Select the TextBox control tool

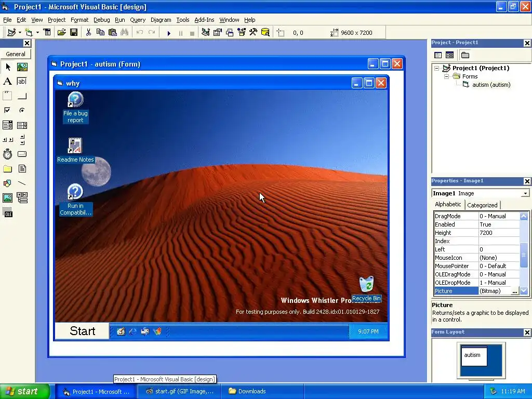22,82
